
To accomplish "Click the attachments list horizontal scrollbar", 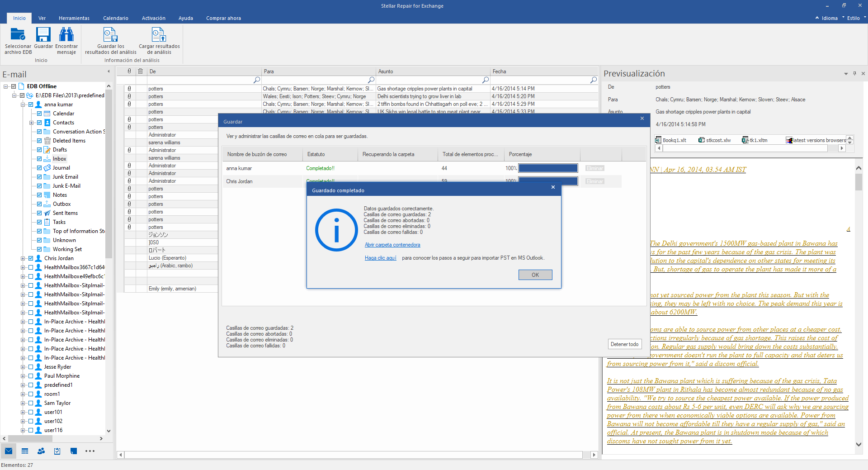I will coord(750,148).
